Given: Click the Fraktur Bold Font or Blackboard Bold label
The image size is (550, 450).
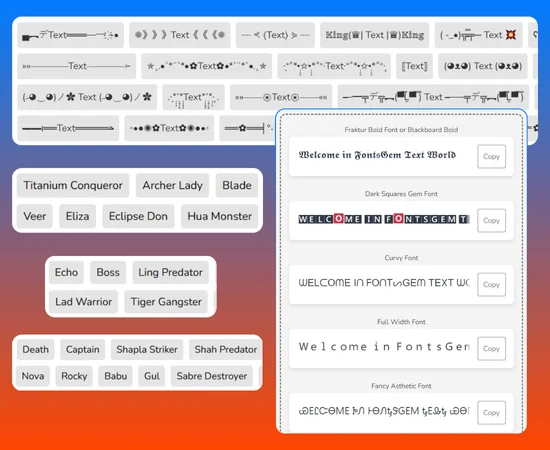Looking at the screenshot, I should tap(401, 130).
